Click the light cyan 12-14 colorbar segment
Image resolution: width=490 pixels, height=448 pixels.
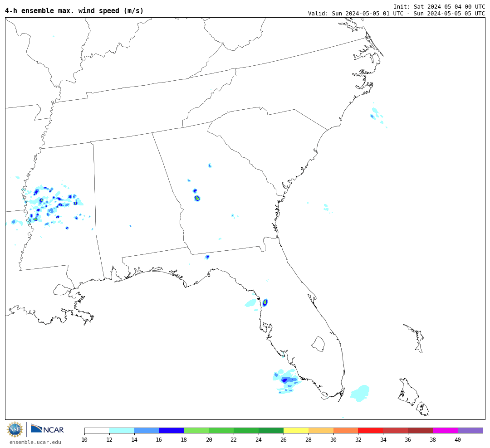coord(122,431)
